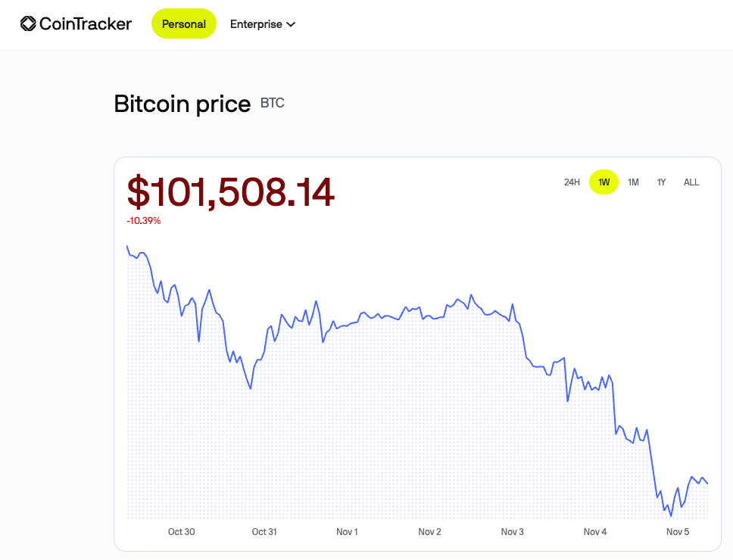Viewport: 733px width, 560px height.
Task: Expand the chevron next to Enterprise
Action: pos(291,24)
